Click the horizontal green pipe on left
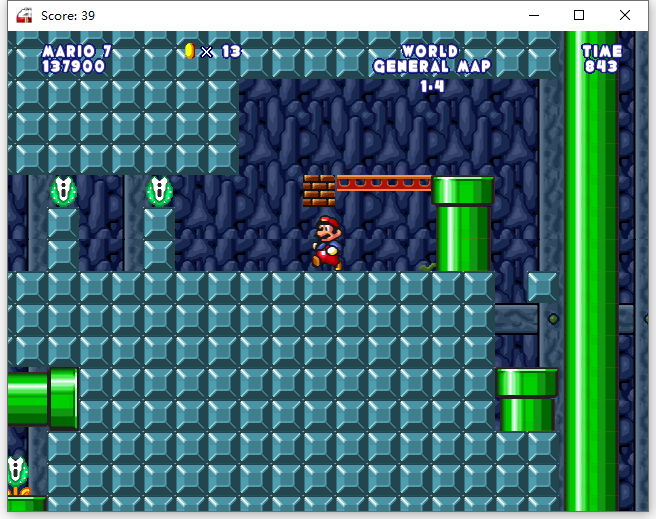Image resolution: width=656 pixels, height=519 pixels. pos(43,399)
